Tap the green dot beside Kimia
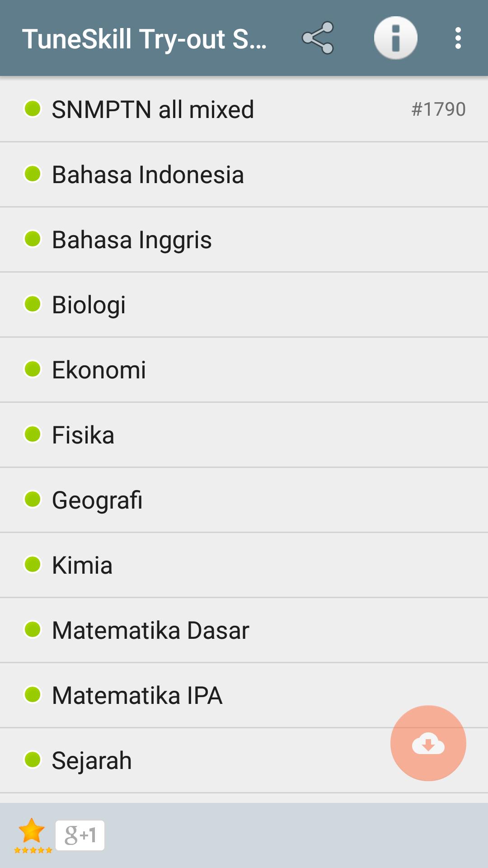 pyautogui.click(x=33, y=564)
